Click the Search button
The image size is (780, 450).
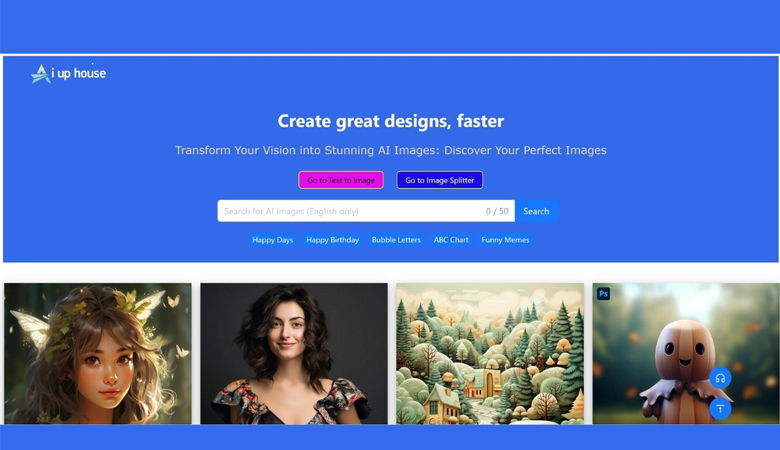click(536, 211)
